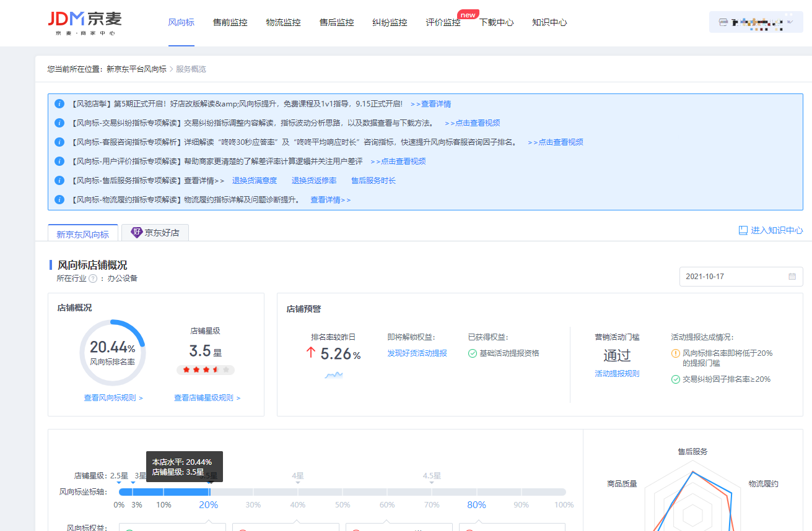This screenshot has width=812, height=531.
Task: Click info icon beside 物流履约指标专项解读 notice
Action: click(59, 200)
